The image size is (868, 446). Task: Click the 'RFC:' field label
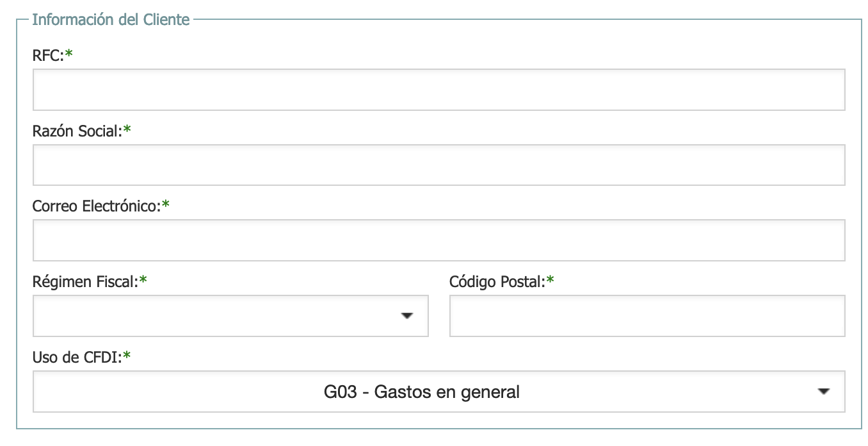(x=48, y=56)
